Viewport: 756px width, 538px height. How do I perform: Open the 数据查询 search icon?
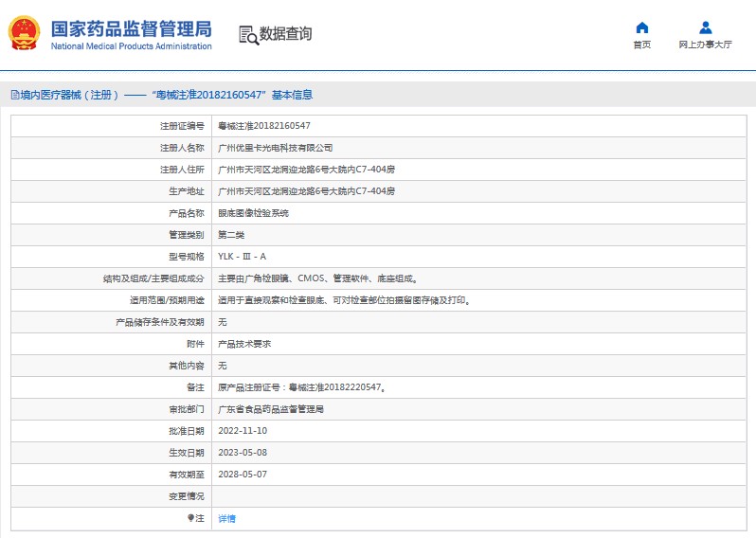(249, 35)
